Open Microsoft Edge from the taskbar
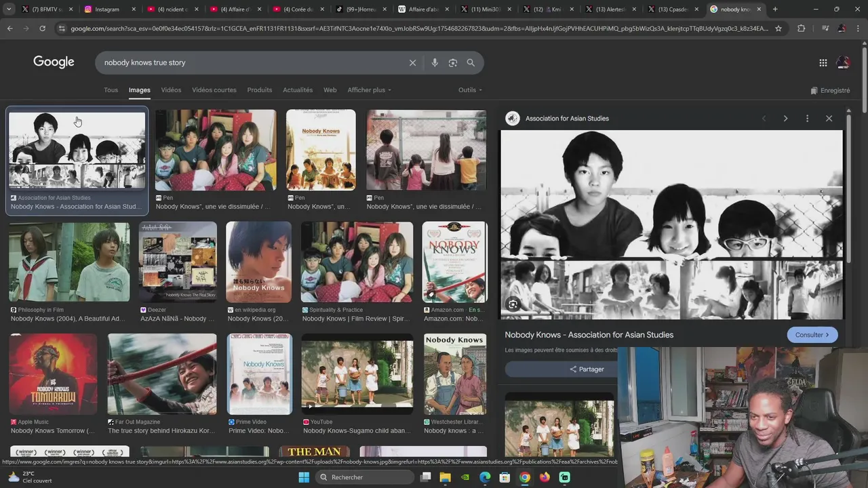The height and width of the screenshot is (488, 868). click(485, 477)
